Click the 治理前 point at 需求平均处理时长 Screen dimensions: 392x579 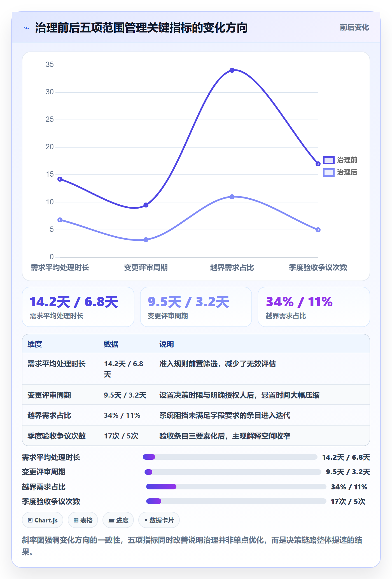(60, 179)
